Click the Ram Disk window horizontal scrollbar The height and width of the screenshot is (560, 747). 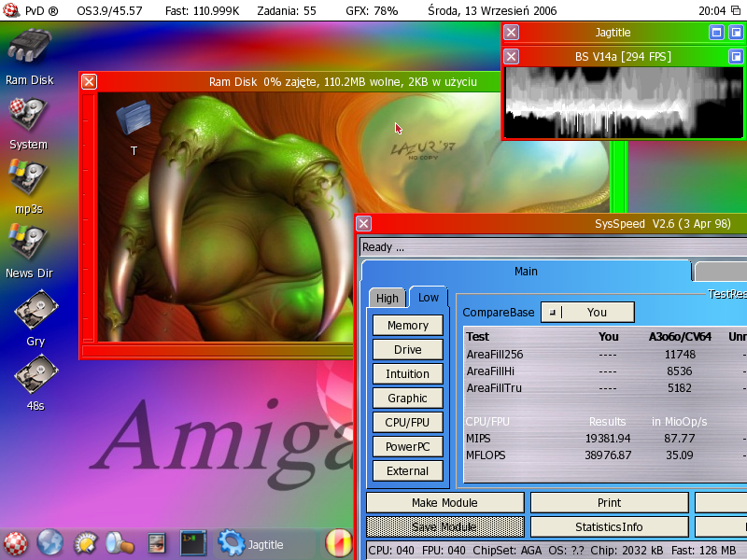coord(218,352)
